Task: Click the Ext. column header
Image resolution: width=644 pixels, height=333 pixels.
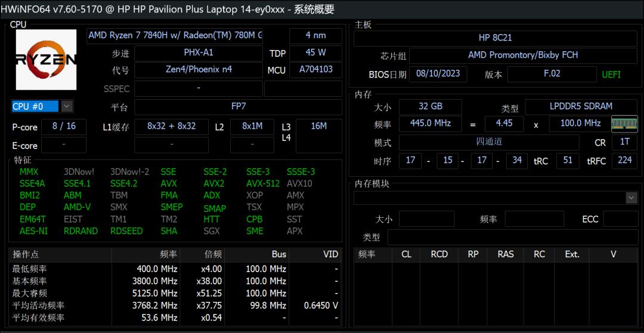Action: click(572, 254)
